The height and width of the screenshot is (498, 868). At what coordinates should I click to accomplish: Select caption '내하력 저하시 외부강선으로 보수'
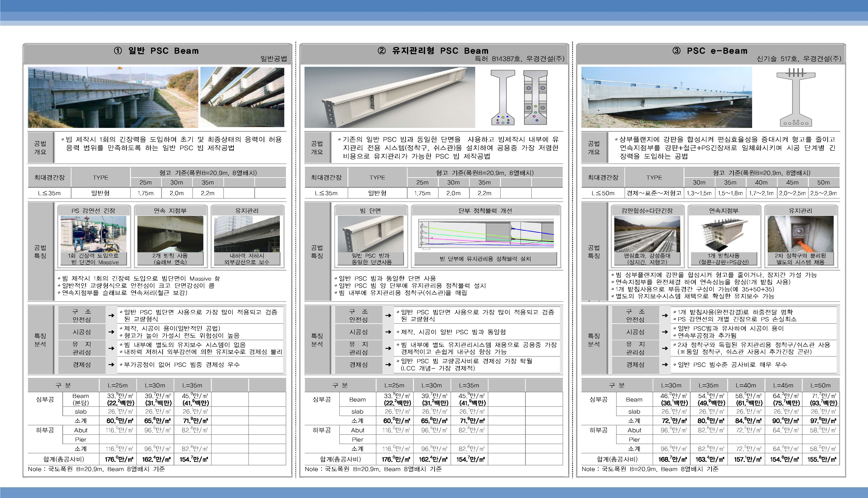pos(247,259)
